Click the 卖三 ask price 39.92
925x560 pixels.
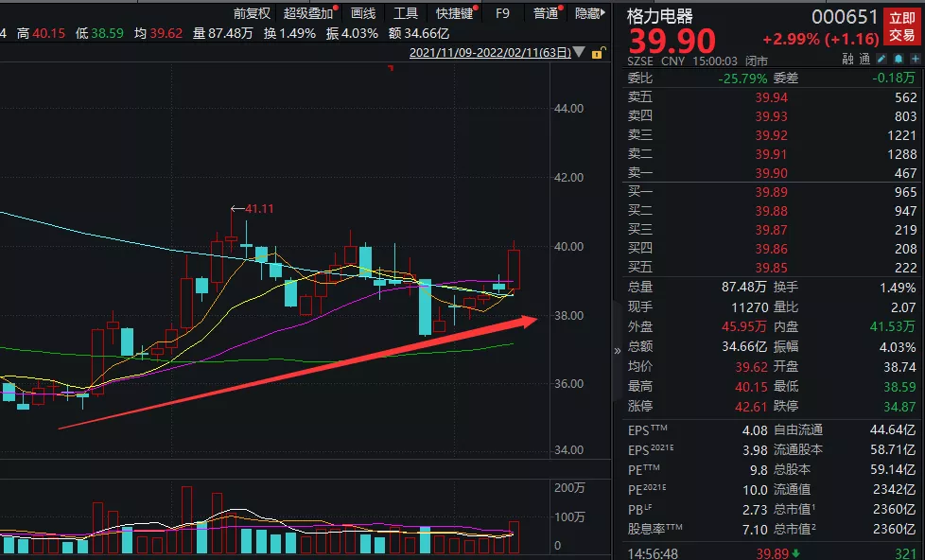tap(771, 135)
